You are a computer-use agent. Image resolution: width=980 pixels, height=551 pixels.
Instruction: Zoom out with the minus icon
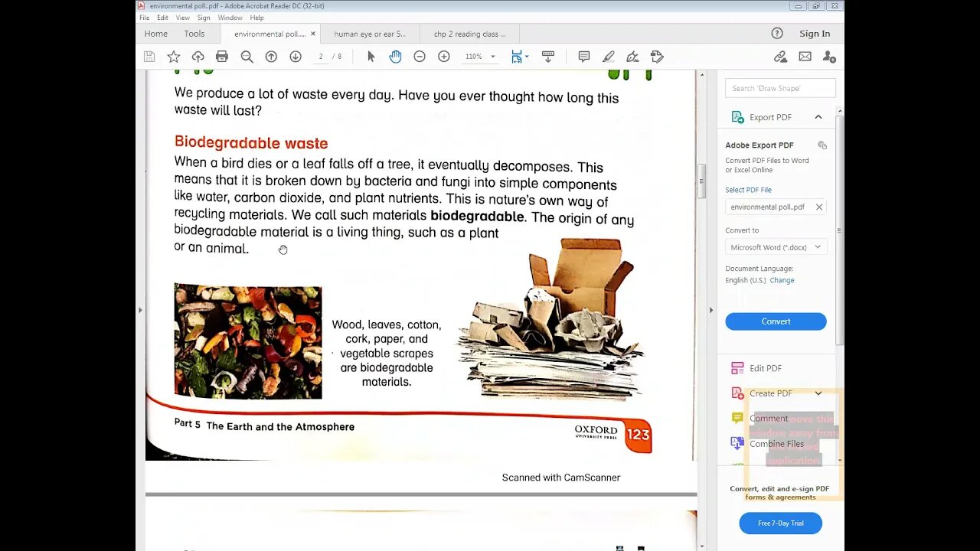click(x=420, y=57)
